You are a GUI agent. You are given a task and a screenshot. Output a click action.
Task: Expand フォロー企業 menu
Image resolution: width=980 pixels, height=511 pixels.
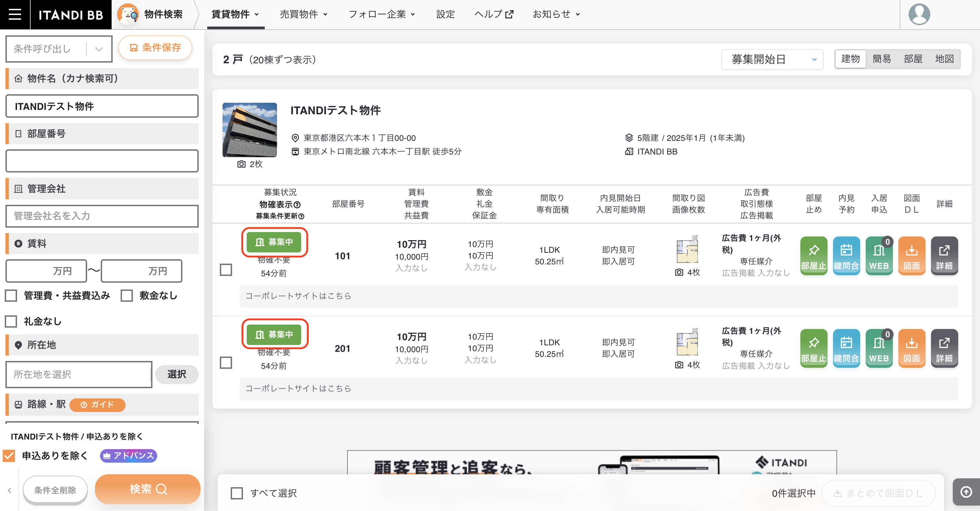pyautogui.click(x=382, y=14)
